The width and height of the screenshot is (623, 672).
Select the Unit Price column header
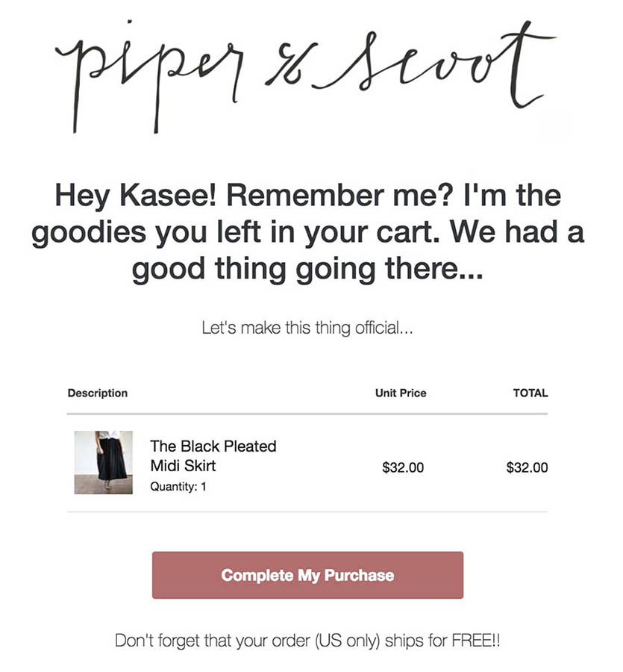(x=401, y=393)
